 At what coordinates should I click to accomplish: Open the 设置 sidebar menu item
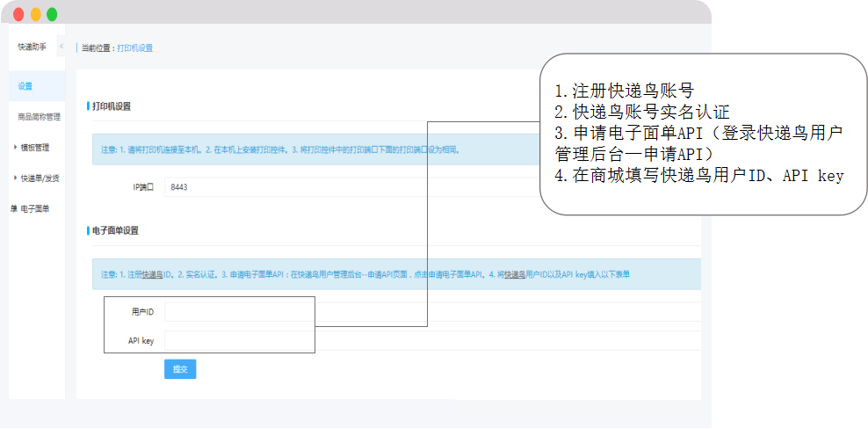click(37, 86)
